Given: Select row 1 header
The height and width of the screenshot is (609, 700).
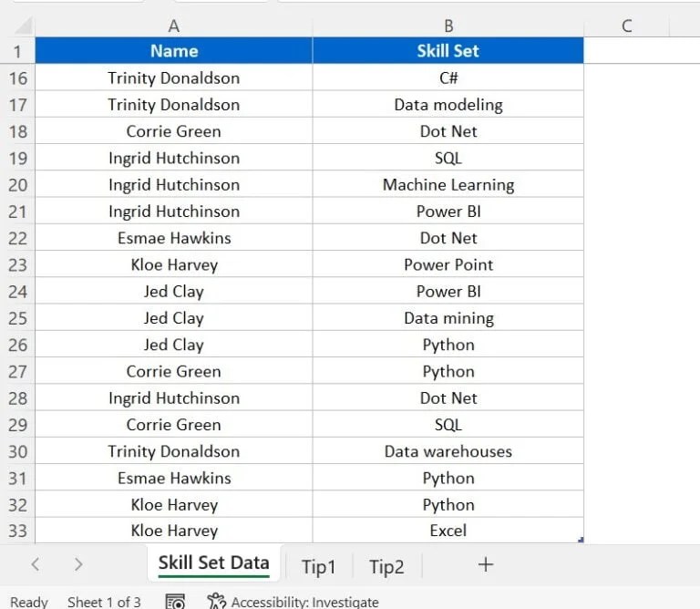Looking at the screenshot, I should pos(17,50).
